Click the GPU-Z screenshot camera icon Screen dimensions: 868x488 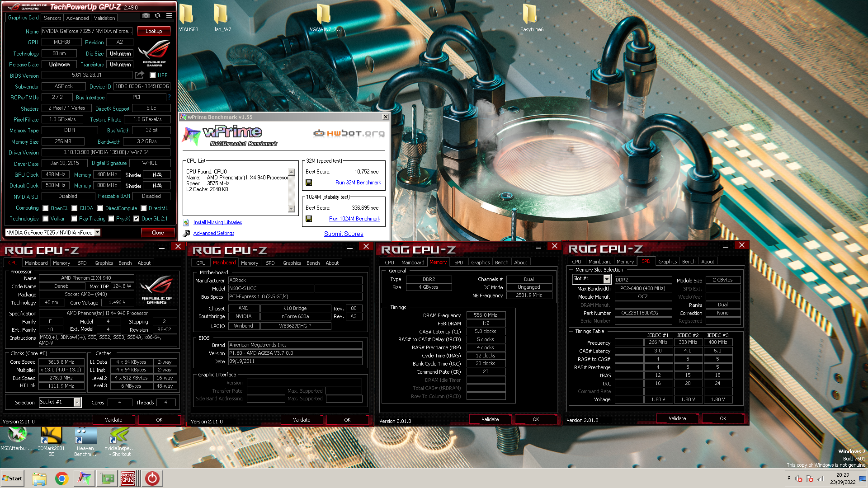146,15
